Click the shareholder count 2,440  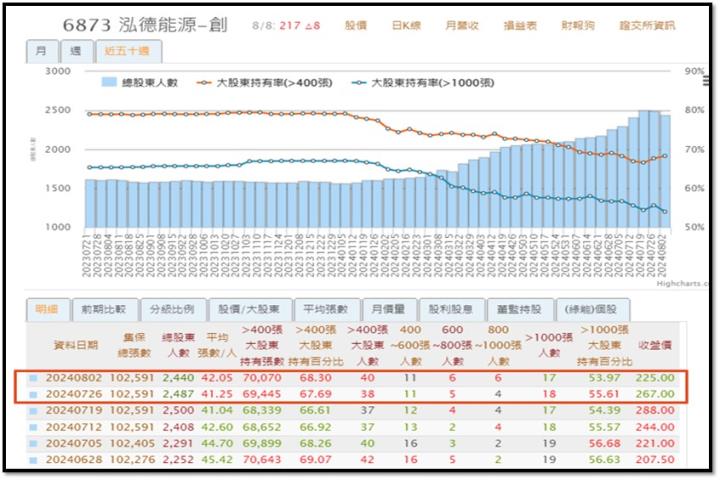pyautogui.click(x=178, y=378)
